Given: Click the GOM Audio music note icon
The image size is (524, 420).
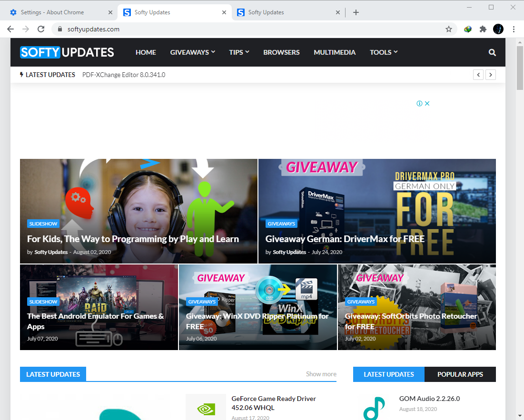Looking at the screenshot, I should pyautogui.click(x=374, y=408).
